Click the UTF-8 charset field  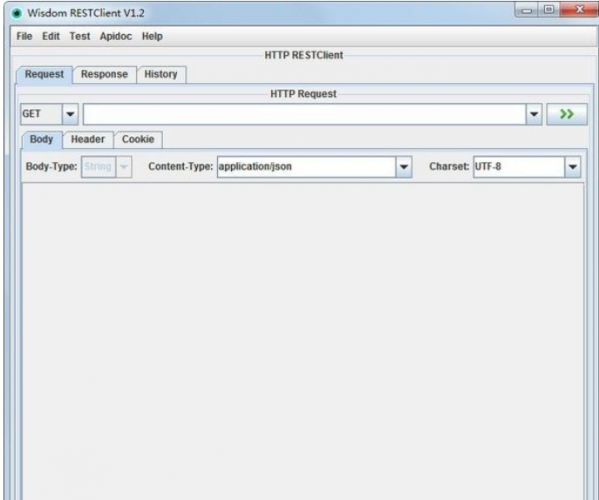coord(519,167)
